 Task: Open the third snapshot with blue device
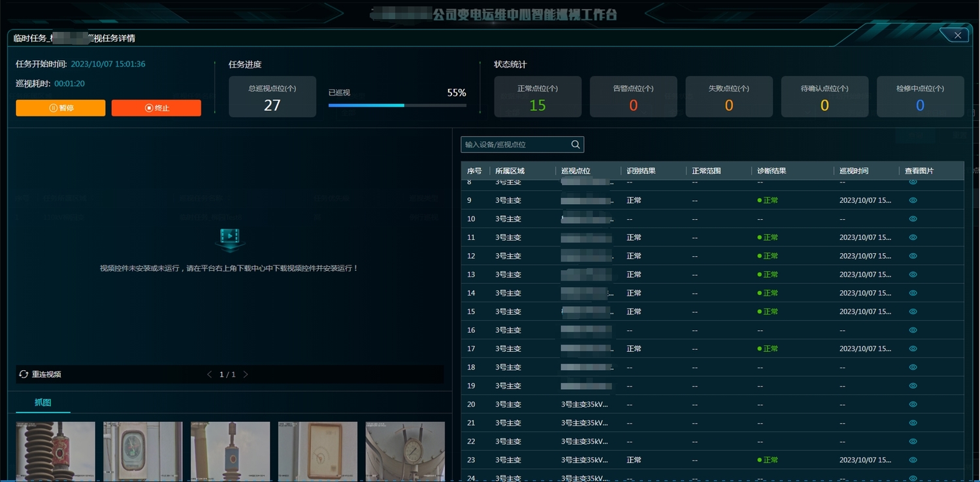[x=230, y=451]
